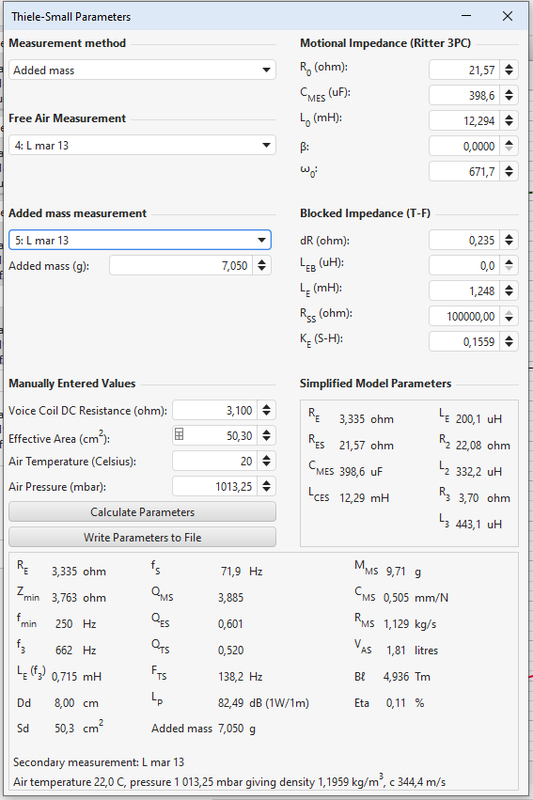Adjust the L0 (mH) stepper arrows
This screenshot has width=533, height=800.
[509, 121]
